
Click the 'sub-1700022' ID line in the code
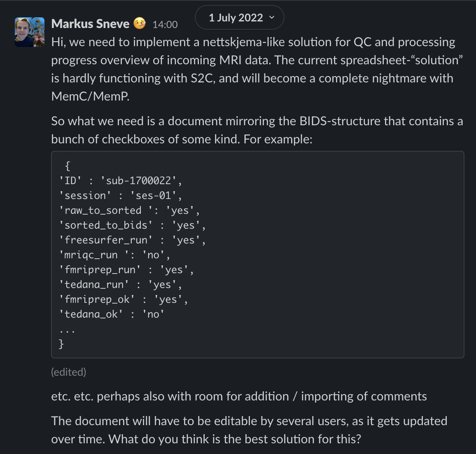[x=120, y=180]
